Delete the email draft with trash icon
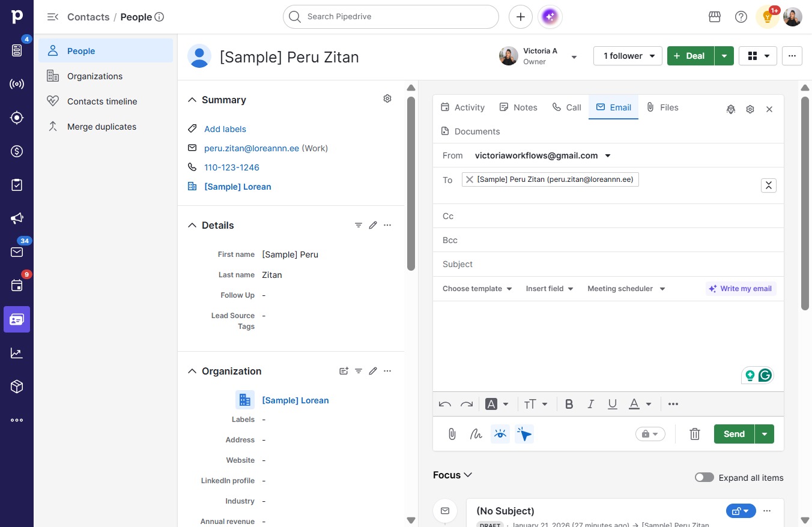The width and height of the screenshot is (812, 527). [x=695, y=434]
